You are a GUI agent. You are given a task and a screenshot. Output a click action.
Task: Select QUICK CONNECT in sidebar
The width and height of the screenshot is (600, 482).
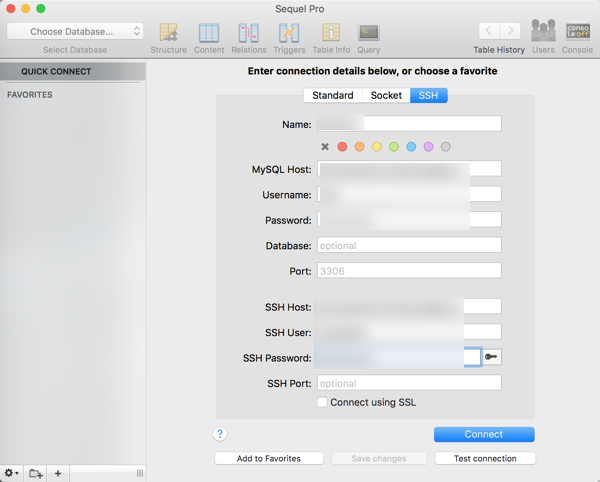pyautogui.click(x=73, y=72)
